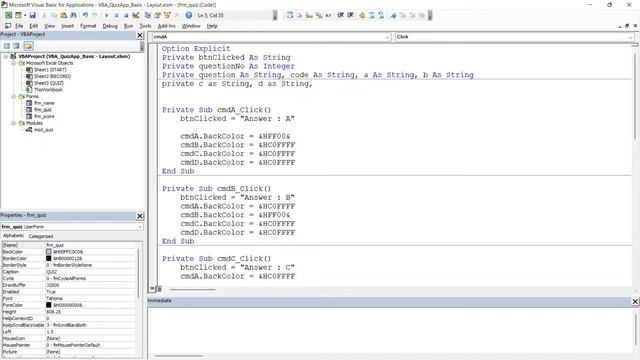640x360 pixels.
Task: Click Toggle Breakpoint hand icon
Action: (362, 15)
